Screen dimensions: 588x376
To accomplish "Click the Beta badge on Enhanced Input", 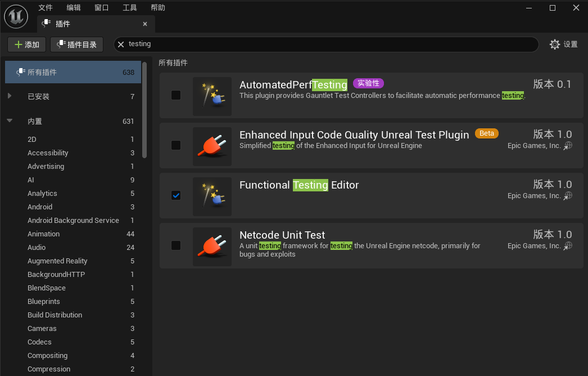I will coord(486,133).
